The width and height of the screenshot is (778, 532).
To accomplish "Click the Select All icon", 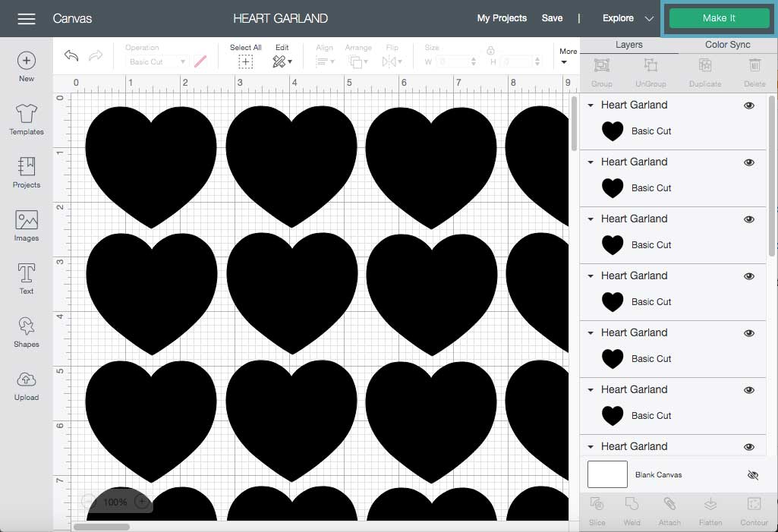I will tap(246, 61).
